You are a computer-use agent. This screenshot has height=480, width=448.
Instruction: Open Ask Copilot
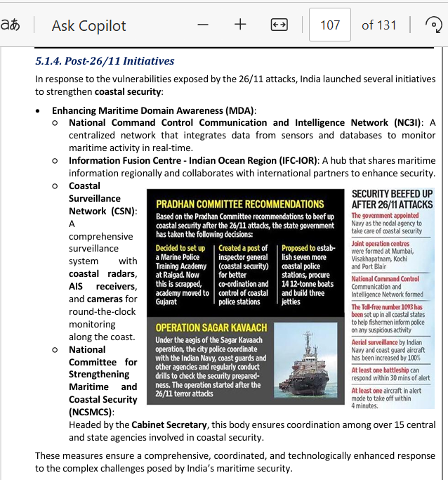click(x=88, y=26)
